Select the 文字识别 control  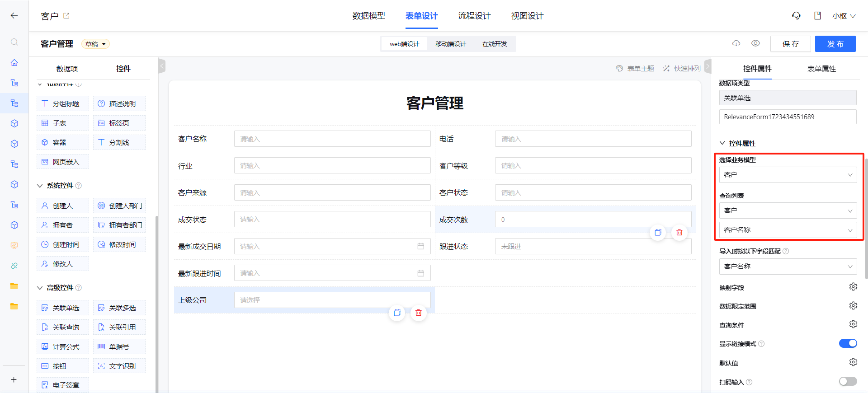coord(119,366)
